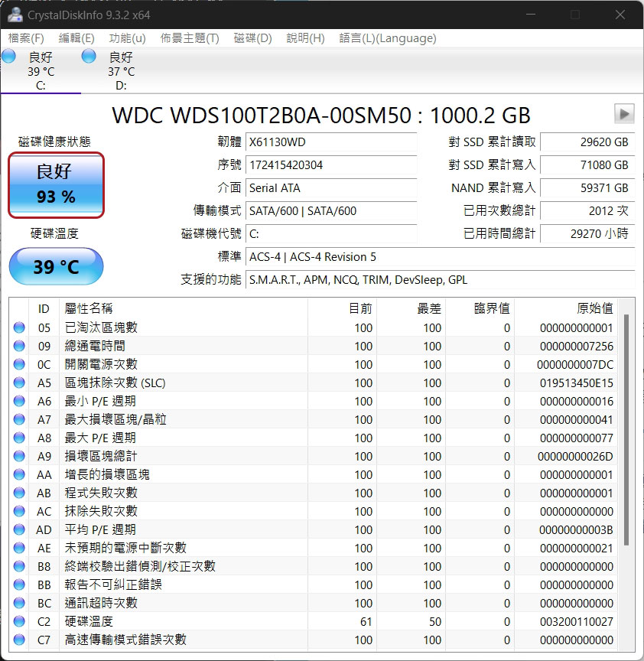Click the total reads value 29620 GB
Screen dimensions: 644x661
587,142
